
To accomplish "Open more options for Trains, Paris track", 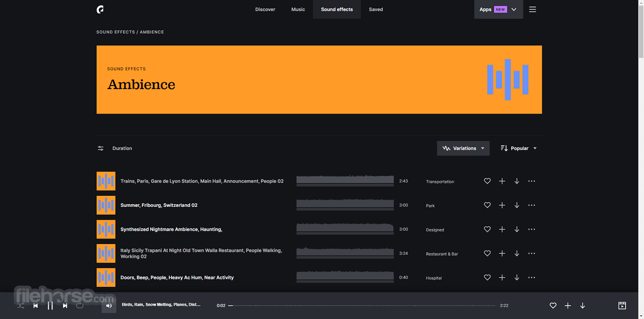I will click(531, 181).
